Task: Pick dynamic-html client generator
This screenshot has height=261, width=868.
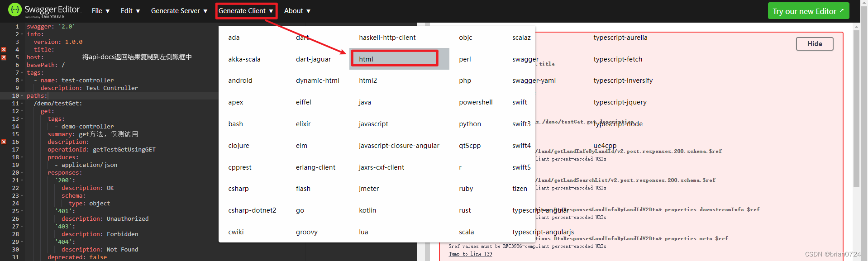Action: click(317, 81)
